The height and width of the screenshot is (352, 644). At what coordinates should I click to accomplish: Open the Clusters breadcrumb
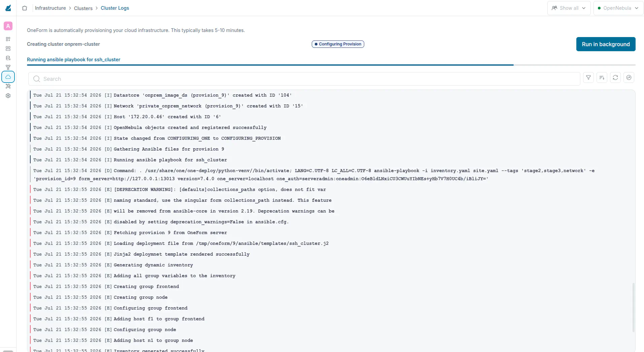[x=83, y=8]
